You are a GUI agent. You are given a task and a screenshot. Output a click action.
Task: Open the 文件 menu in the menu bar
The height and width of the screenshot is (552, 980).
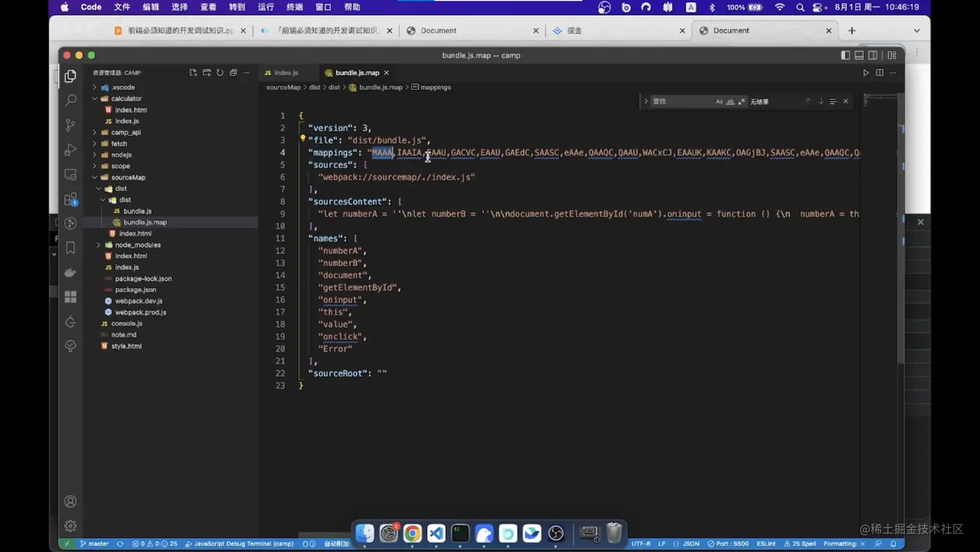pos(122,7)
